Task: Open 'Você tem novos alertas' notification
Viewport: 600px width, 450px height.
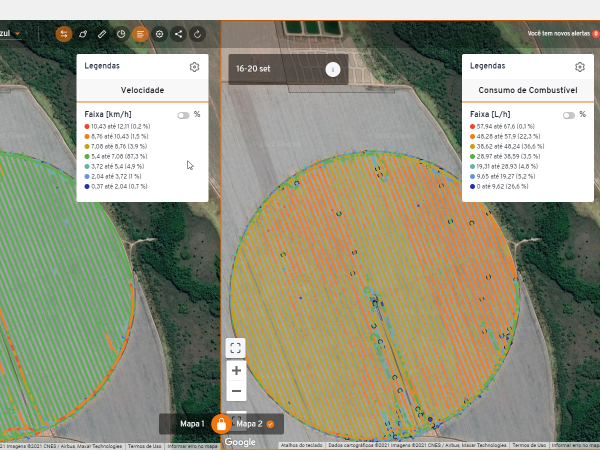Action: (559, 34)
